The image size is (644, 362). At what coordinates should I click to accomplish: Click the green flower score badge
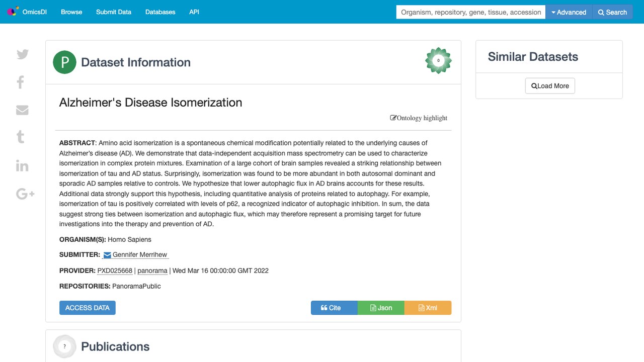[438, 60]
